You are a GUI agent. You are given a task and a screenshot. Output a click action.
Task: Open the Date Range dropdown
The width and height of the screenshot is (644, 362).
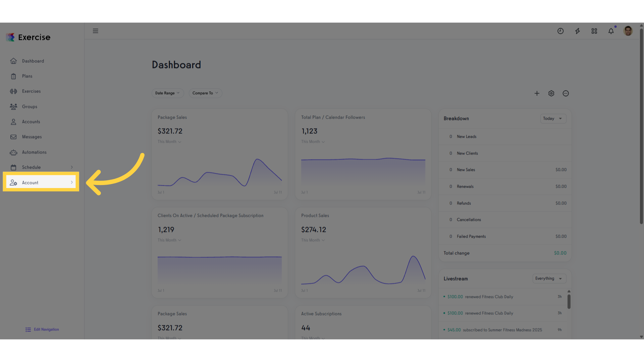168,93
